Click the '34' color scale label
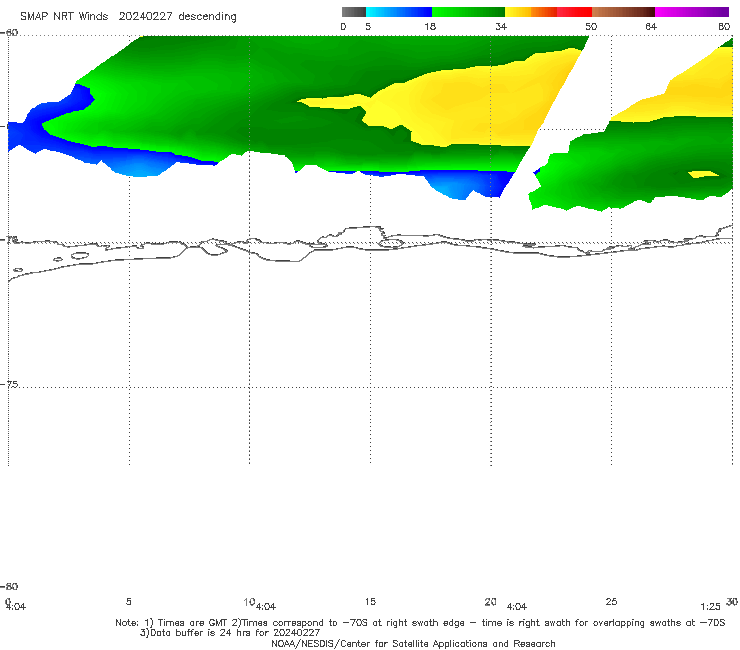 pos(501,26)
